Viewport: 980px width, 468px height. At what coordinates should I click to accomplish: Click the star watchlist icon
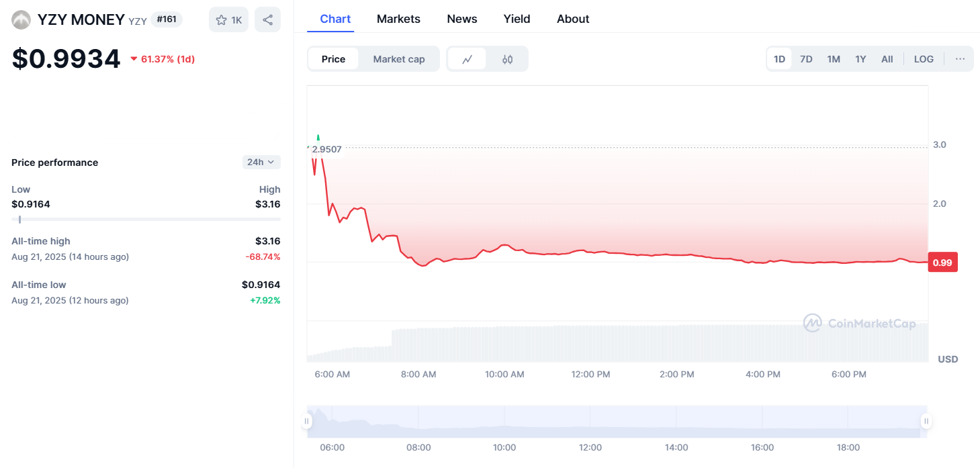pyautogui.click(x=222, y=20)
